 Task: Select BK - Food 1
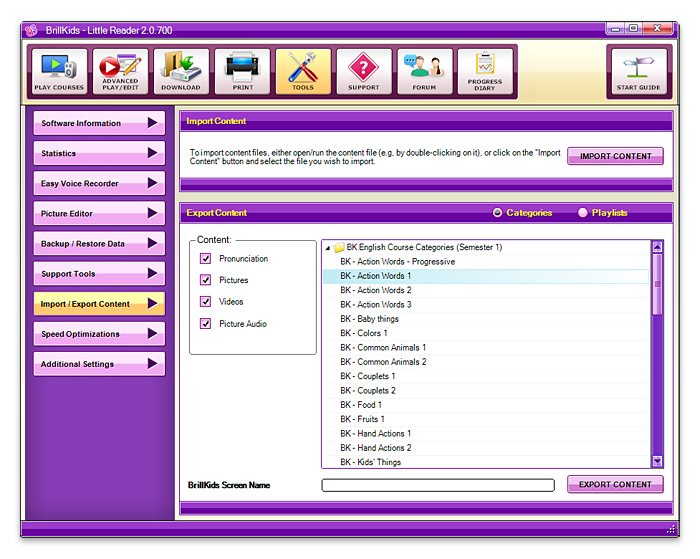pos(486,405)
